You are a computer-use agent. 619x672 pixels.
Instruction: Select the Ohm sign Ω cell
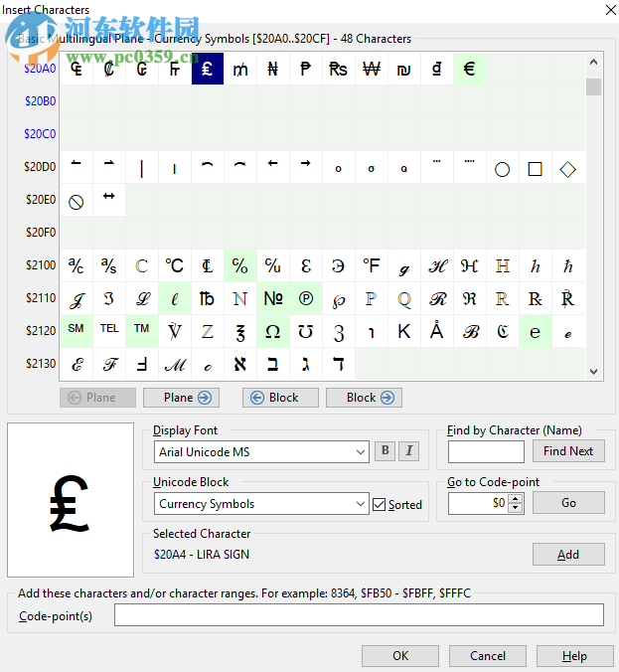(x=273, y=331)
